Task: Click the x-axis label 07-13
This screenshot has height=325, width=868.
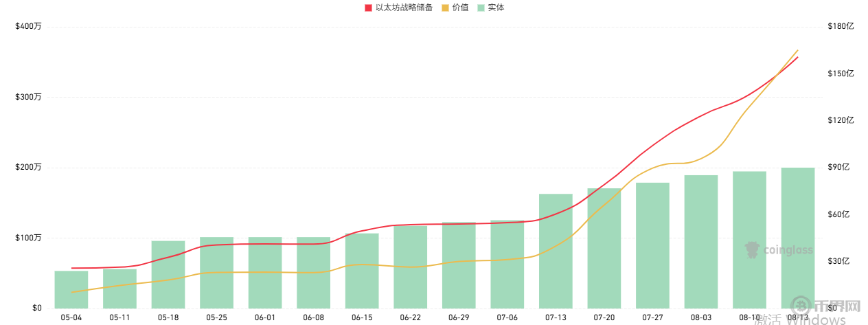Action: click(x=556, y=317)
